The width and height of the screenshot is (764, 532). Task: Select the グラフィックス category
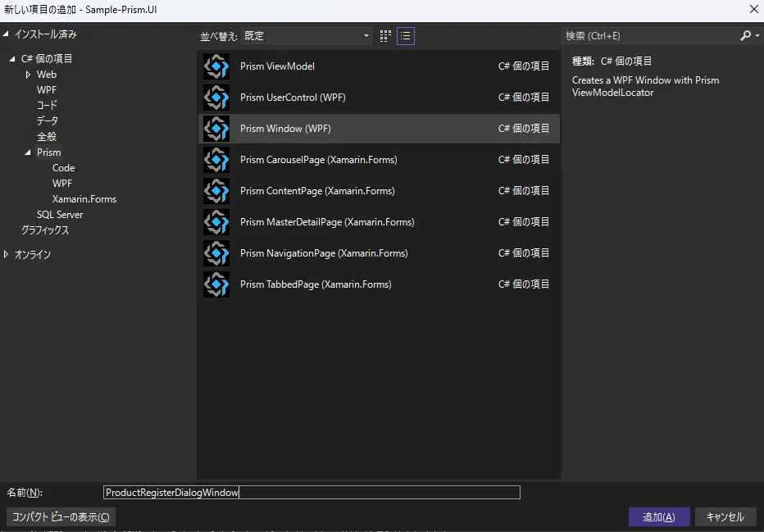click(x=45, y=230)
